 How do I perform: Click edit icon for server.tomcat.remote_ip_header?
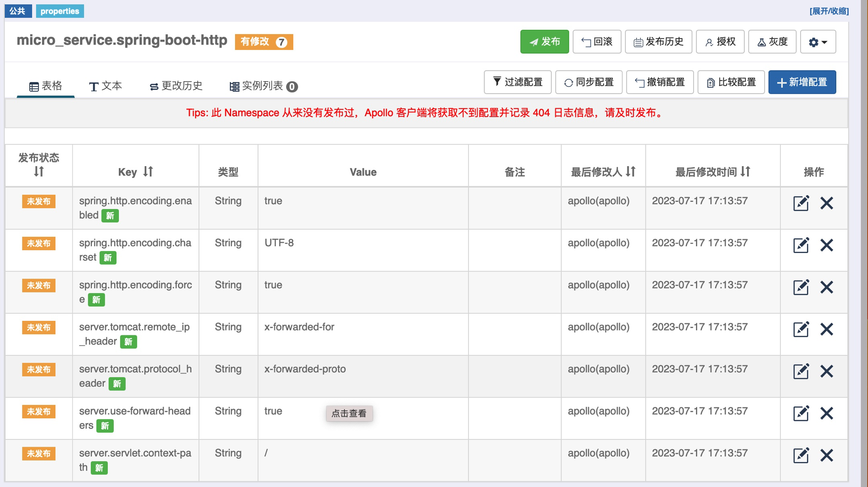click(x=800, y=329)
